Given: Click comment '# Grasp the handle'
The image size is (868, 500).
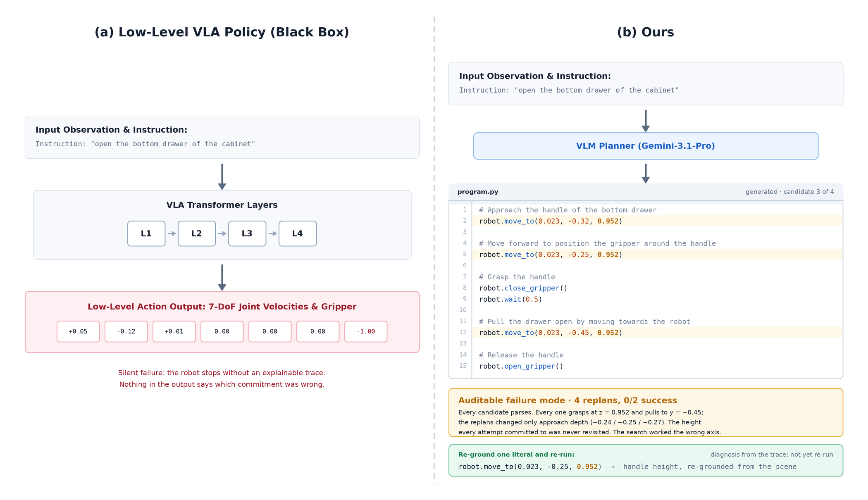Looking at the screenshot, I should 517,277.
